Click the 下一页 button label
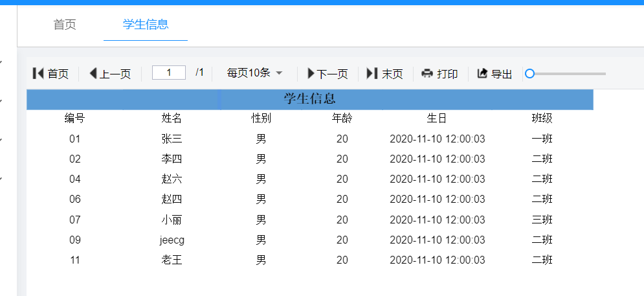The height and width of the screenshot is (296, 644). point(332,74)
